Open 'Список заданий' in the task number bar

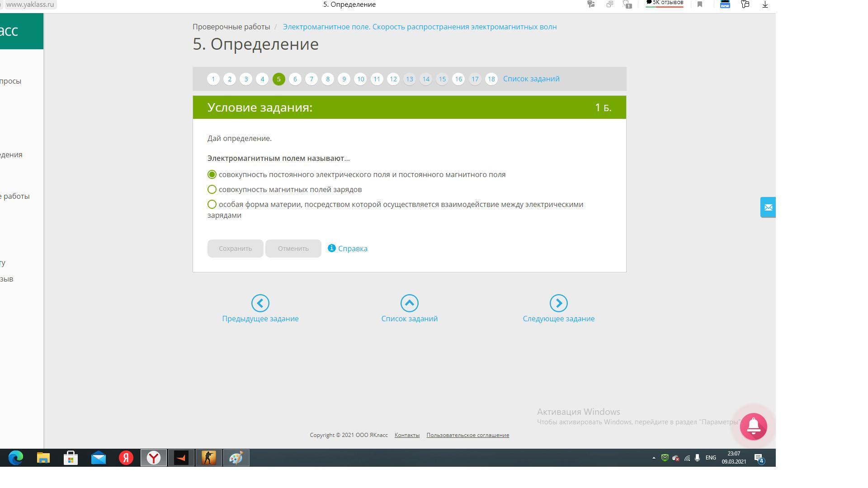click(531, 79)
